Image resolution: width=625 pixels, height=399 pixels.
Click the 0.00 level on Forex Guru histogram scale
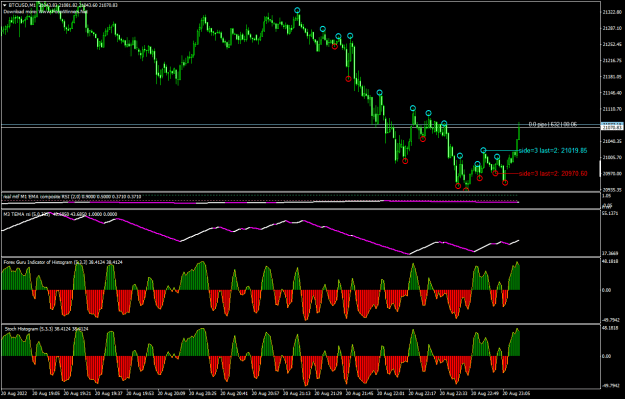click(606, 290)
